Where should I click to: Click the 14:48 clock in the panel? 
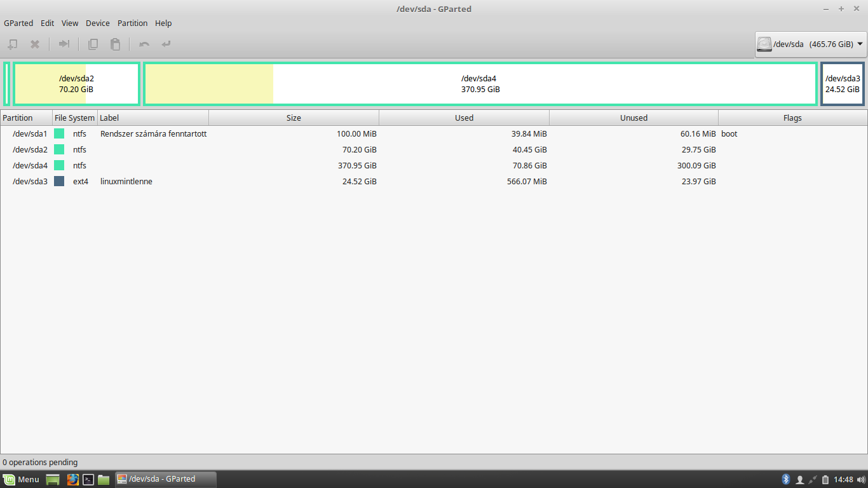(843, 480)
